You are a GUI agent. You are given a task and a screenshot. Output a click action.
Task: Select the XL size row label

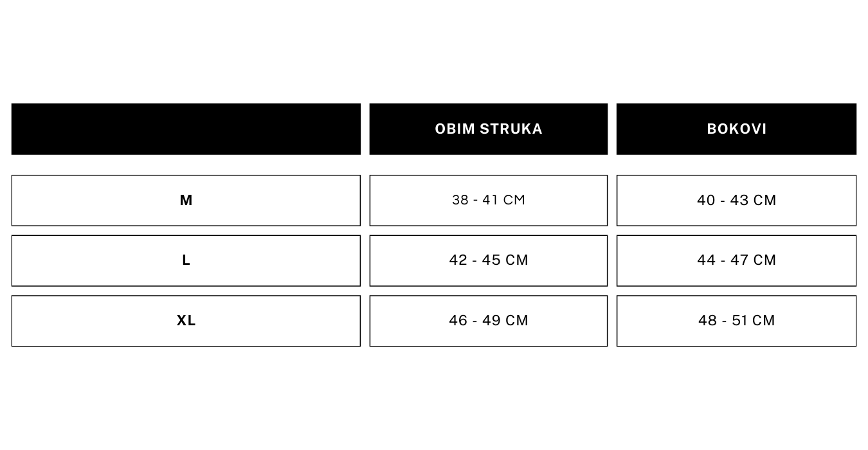click(x=186, y=321)
